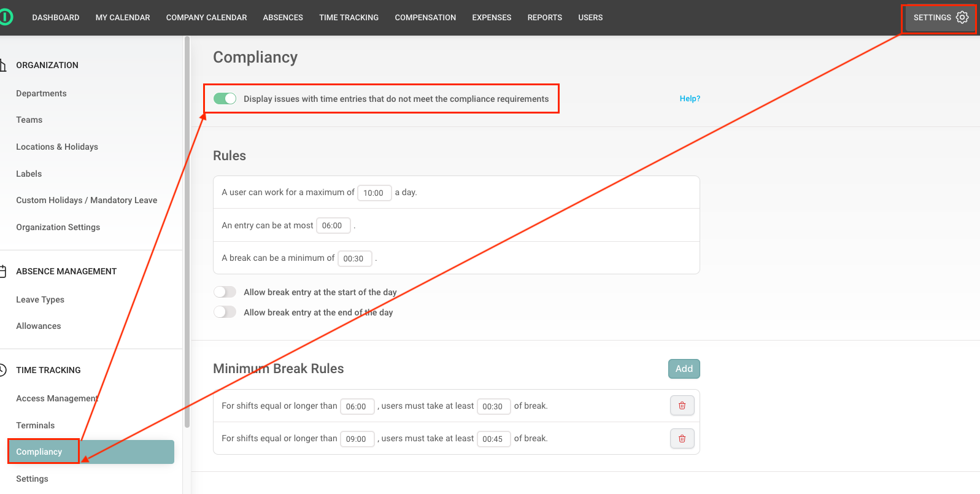Image resolution: width=980 pixels, height=494 pixels.
Task: Enable break entry at start of day
Action: pos(225,292)
